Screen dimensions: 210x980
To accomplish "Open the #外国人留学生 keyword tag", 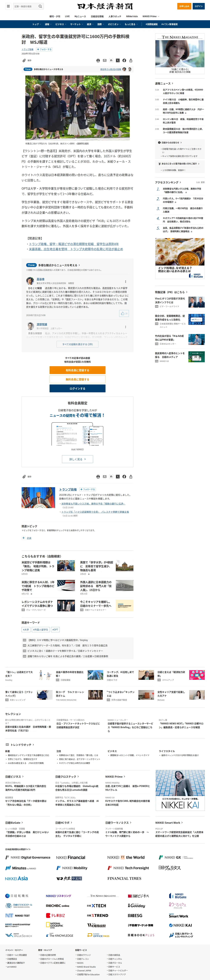I will coord(40,630).
